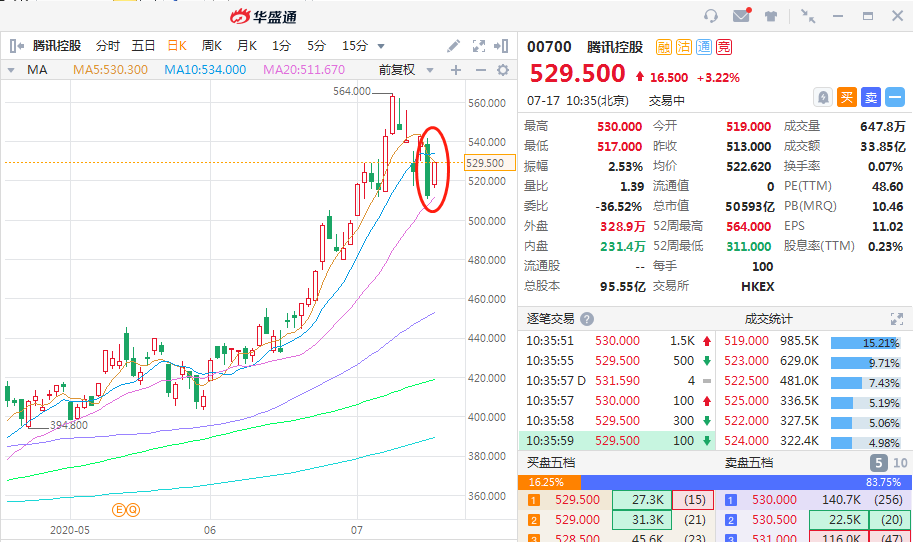Viewport: 913px width, 542px height.
Task: Click bid level 2 price 529.000
Action: (x=577, y=520)
